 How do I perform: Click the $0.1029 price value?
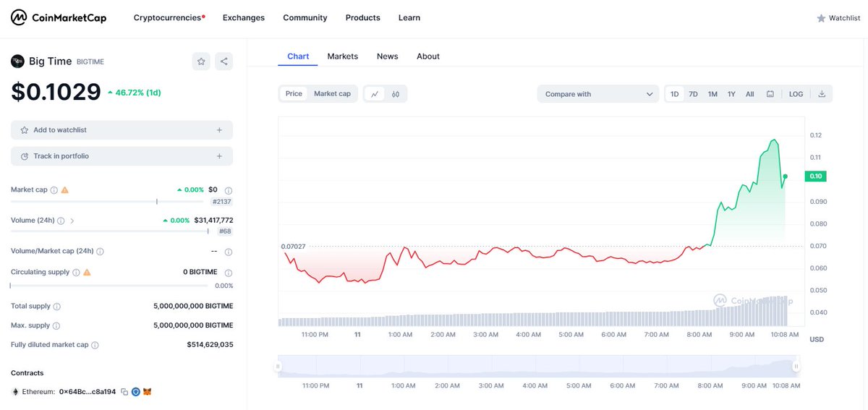(x=56, y=92)
